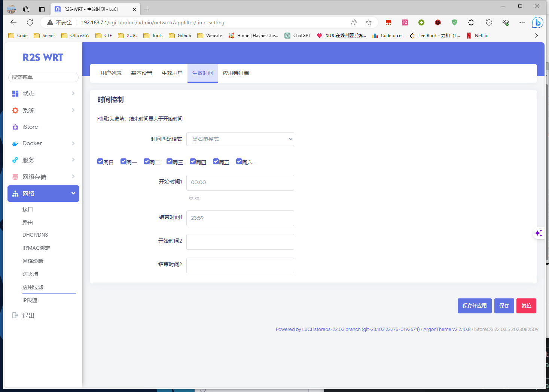Open the ChatGPT bookmark
The width and height of the screenshot is (549, 392).
pos(298,36)
